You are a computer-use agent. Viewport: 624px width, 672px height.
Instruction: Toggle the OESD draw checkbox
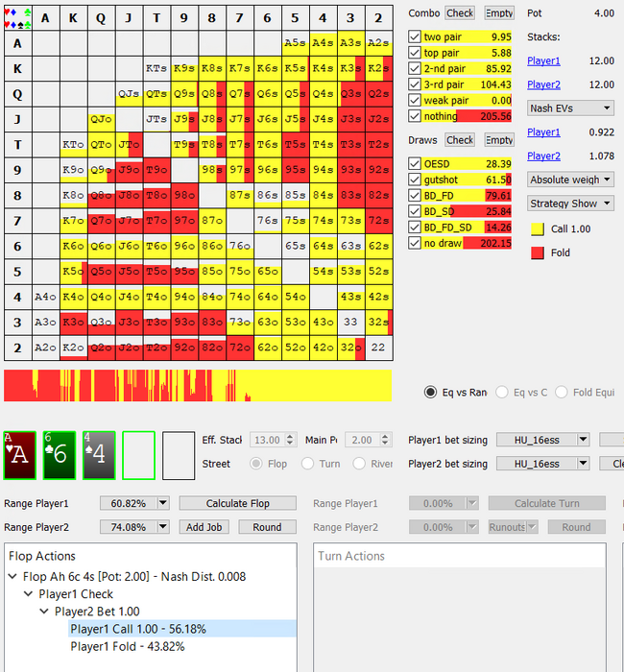click(x=415, y=164)
